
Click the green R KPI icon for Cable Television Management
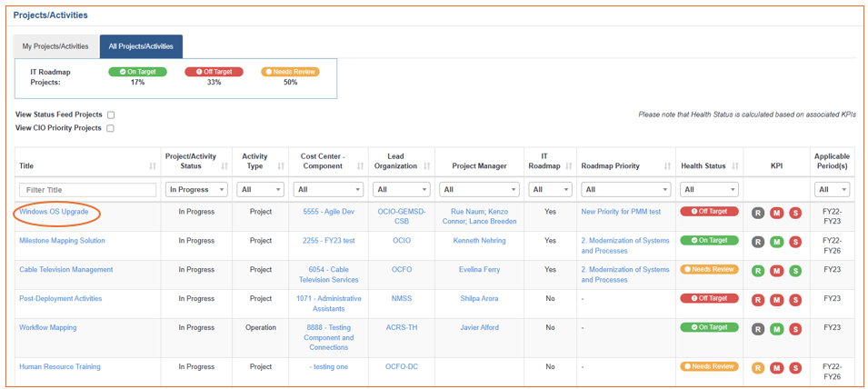click(x=758, y=271)
